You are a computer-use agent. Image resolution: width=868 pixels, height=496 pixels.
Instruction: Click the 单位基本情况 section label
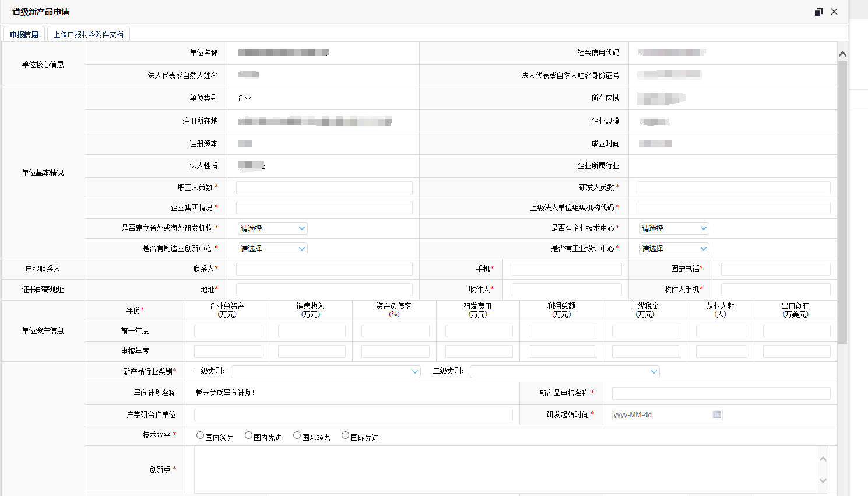click(43, 173)
